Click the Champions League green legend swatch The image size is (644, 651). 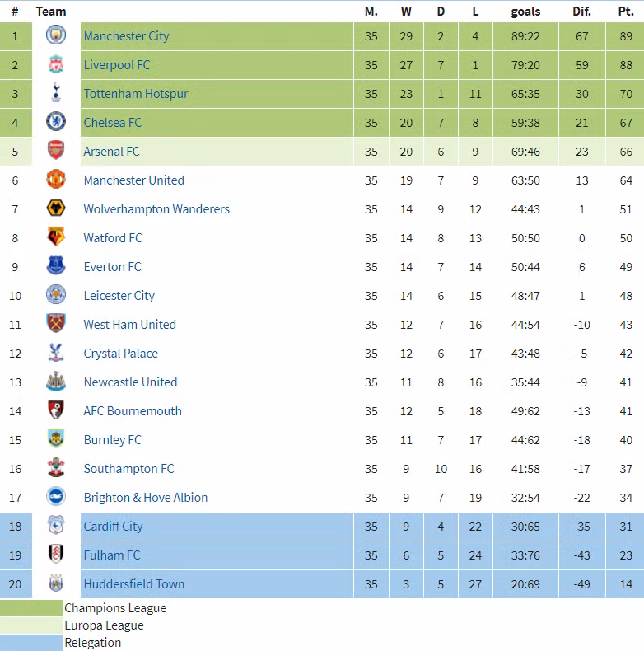pos(31,608)
